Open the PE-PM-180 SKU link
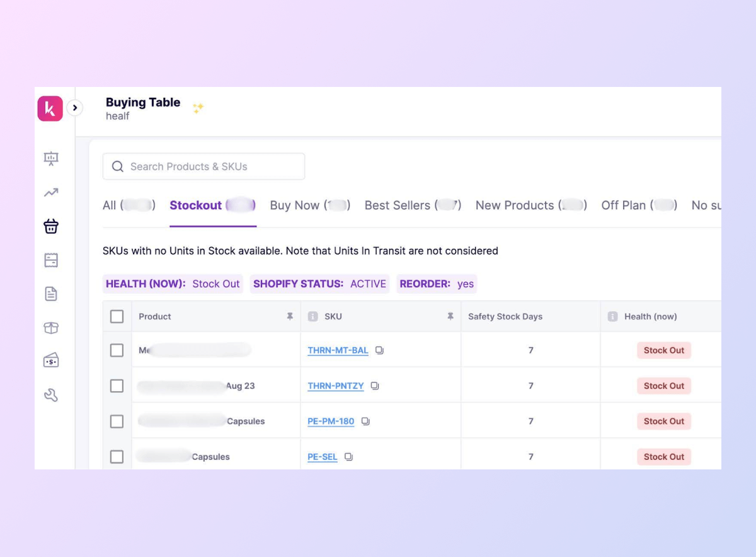Image resolution: width=756 pixels, height=557 pixels. pyautogui.click(x=331, y=421)
